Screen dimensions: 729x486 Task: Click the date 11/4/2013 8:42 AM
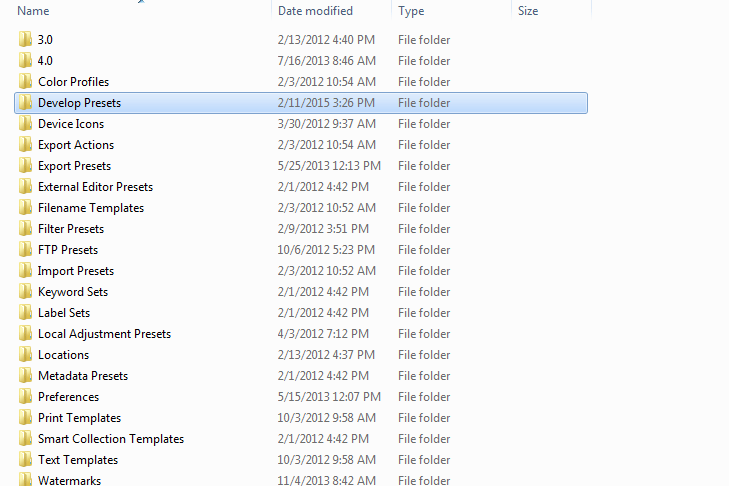point(326,480)
